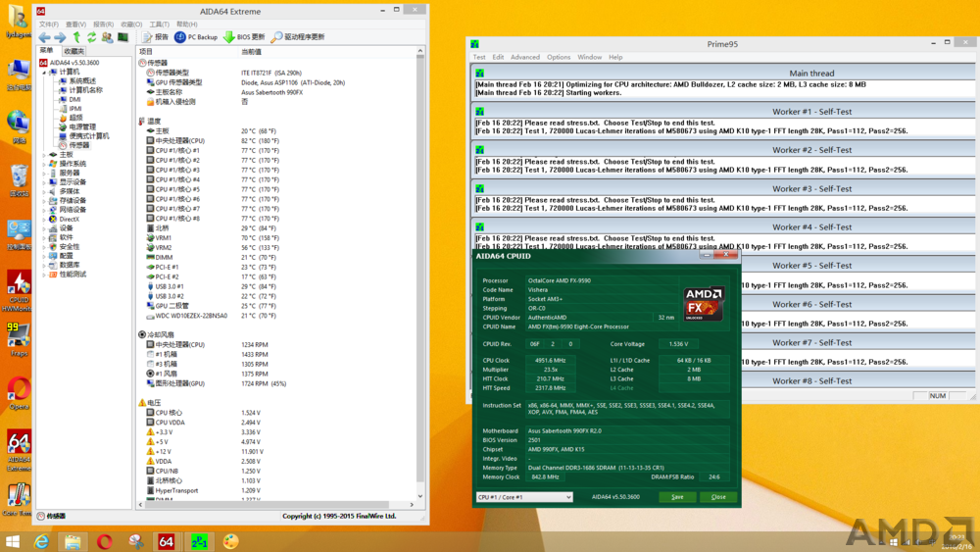This screenshot has width=980, height=552.
Task: Open Help menu in Prime95
Action: [615, 57]
